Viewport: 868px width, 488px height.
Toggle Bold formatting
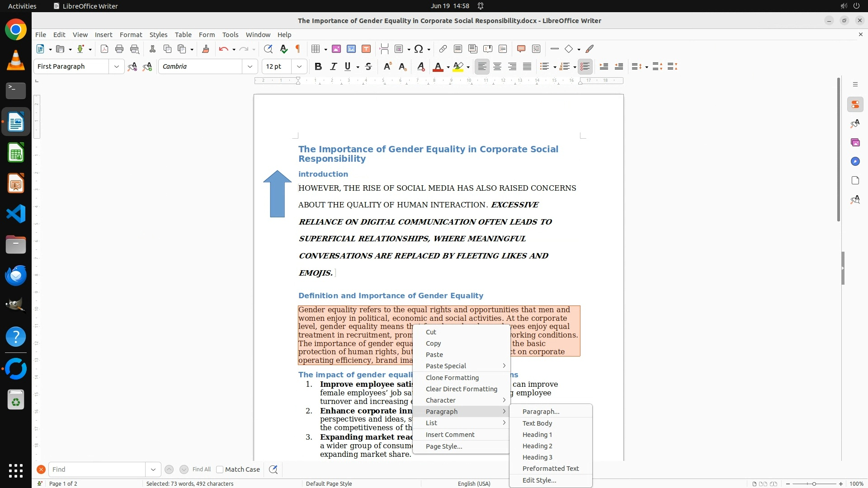click(x=318, y=66)
